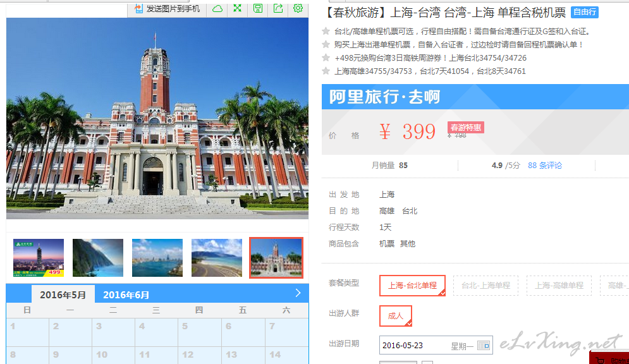Select calendar day 6

(243, 332)
